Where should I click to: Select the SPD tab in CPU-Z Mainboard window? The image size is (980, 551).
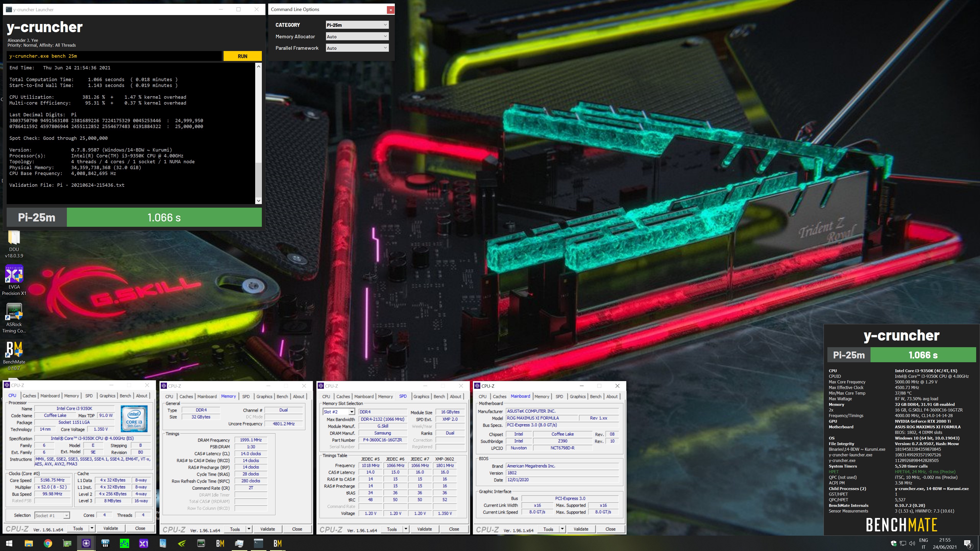click(559, 397)
